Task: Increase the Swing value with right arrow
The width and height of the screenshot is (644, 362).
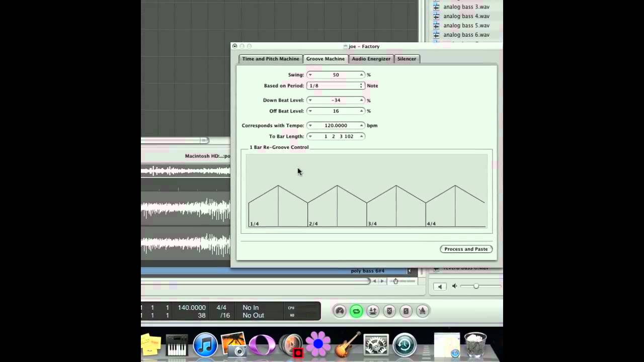Action: (x=361, y=75)
